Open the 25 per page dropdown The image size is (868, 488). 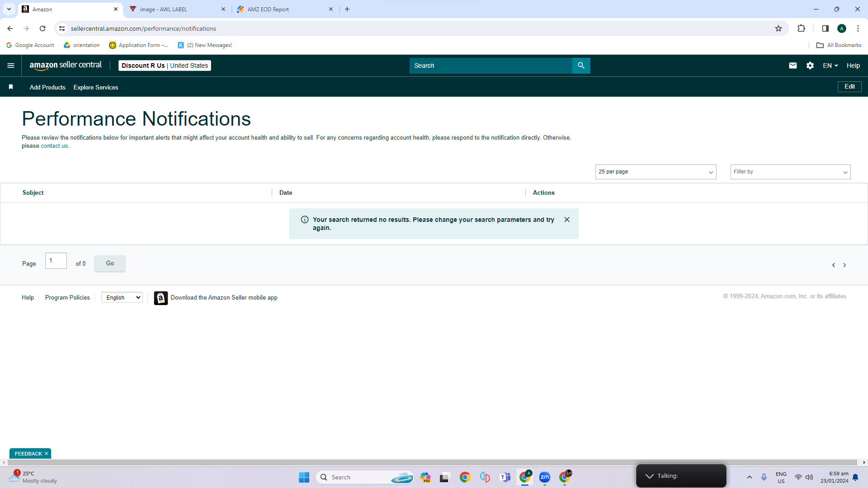pyautogui.click(x=656, y=172)
